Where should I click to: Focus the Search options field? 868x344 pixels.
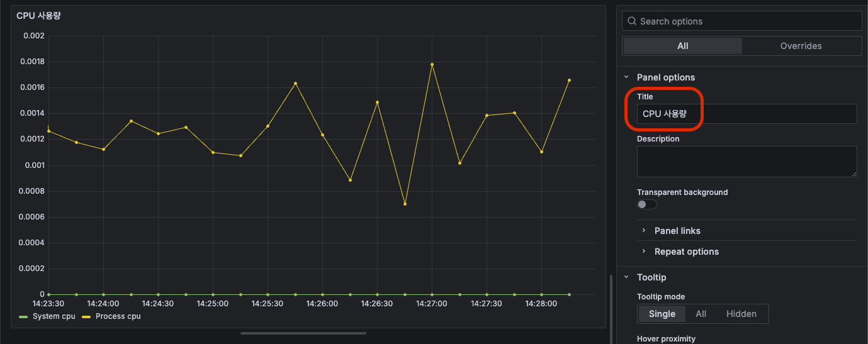click(x=741, y=21)
